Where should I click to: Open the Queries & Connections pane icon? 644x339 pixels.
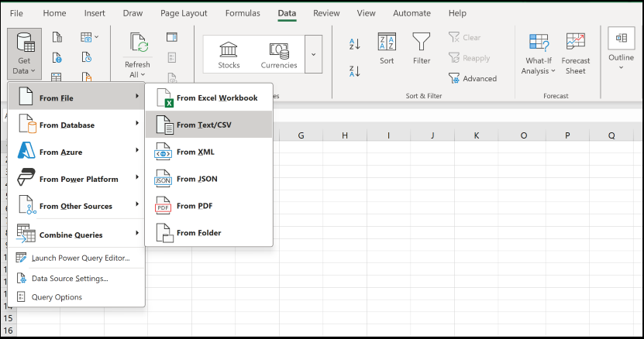[172, 37]
